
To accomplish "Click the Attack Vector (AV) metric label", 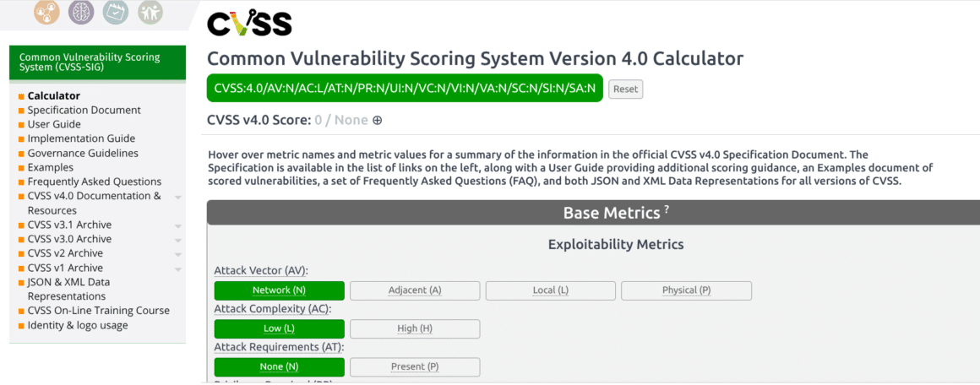I will tap(262, 271).
